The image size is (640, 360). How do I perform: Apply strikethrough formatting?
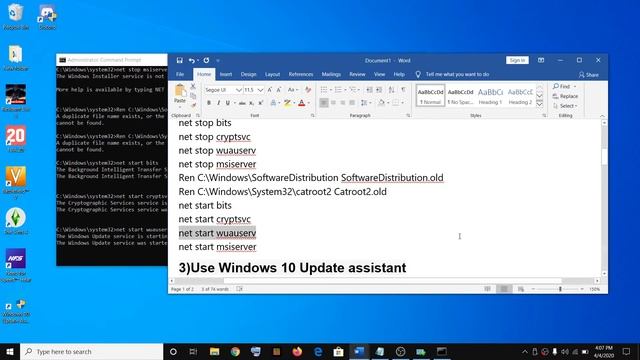click(242, 103)
